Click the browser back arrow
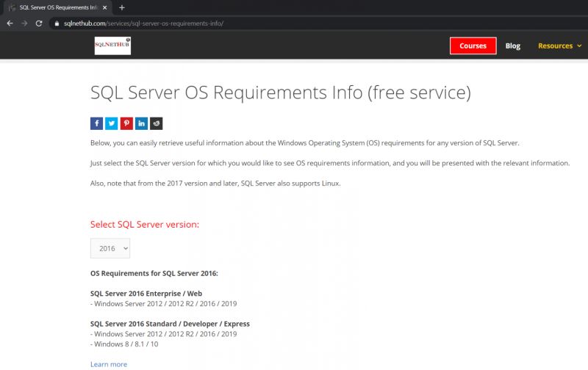The height and width of the screenshot is (370, 588). click(10, 23)
